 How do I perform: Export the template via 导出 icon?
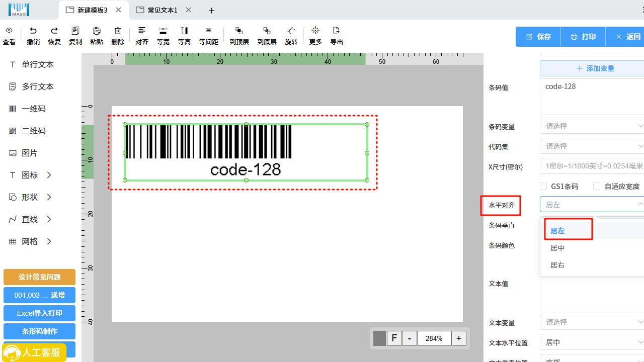[x=337, y=31]
